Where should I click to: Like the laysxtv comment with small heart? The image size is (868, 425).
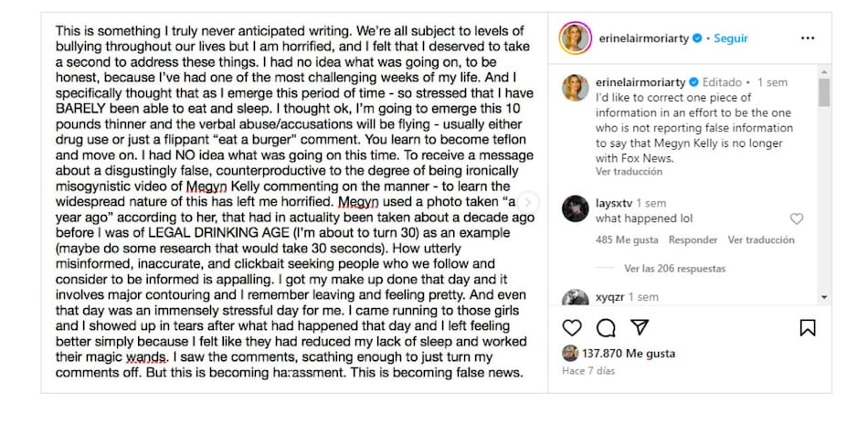click(x=797, y=219)
